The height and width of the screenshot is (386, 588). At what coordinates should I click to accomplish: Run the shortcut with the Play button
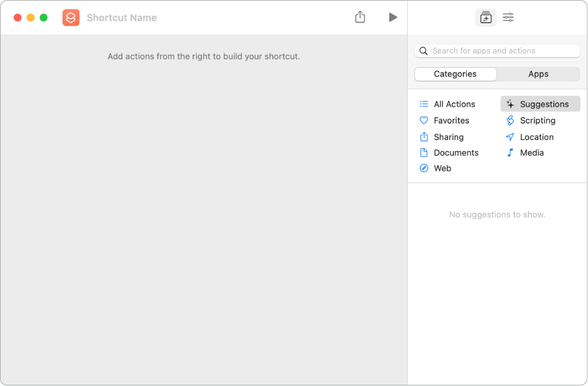(x=393, y=18)
